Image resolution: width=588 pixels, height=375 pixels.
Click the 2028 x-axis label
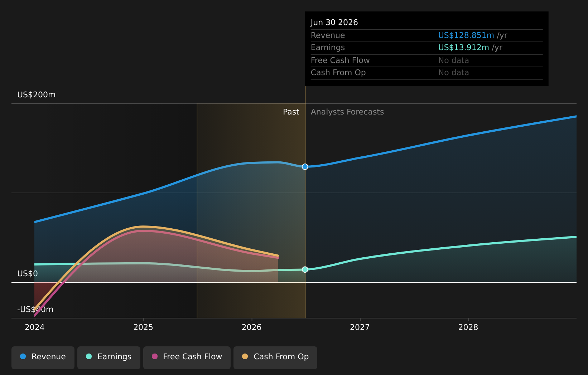[468, 327]
